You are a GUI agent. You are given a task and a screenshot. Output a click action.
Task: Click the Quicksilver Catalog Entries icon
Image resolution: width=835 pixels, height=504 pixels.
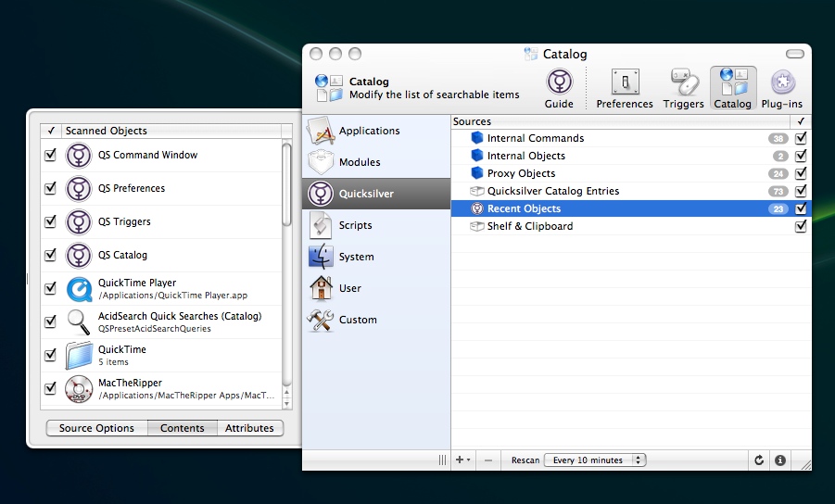[477, 191]
